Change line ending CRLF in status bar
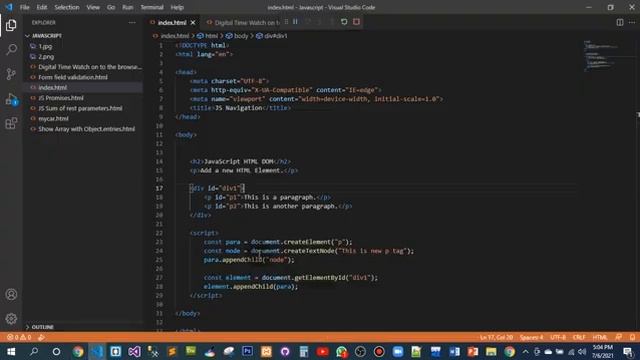Image resolution: width=640 pixels, height=360 pixels. (579, 337)
